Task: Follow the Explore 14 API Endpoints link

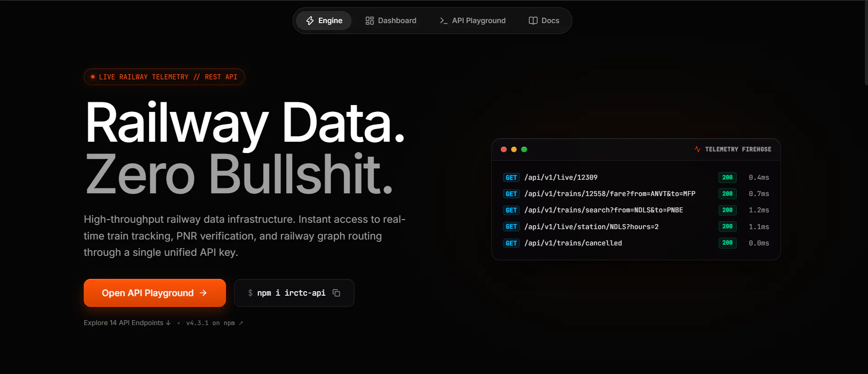Action: point(127,323)
